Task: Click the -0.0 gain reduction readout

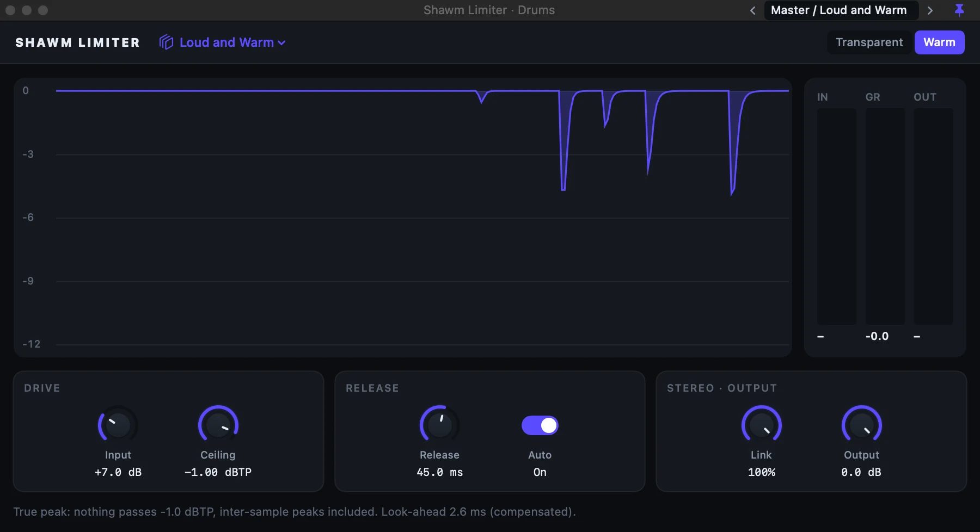Action: click(877, 336)
